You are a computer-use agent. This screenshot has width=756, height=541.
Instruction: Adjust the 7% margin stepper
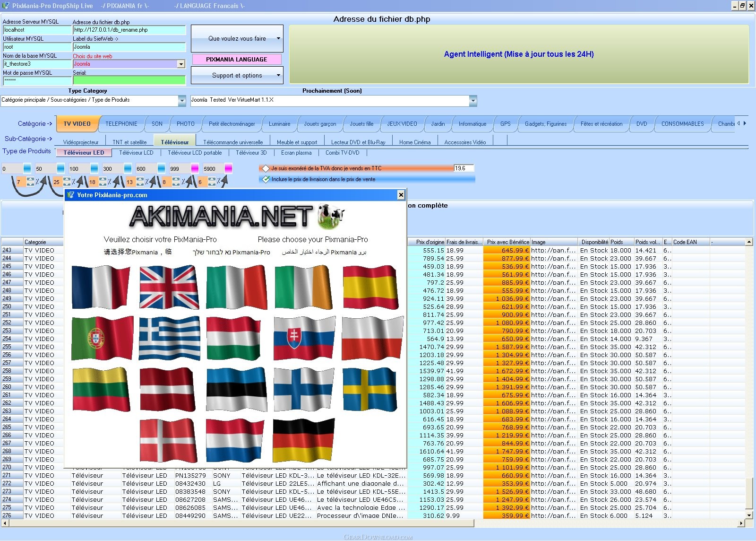pyautogui.click(x=30, y=182)
